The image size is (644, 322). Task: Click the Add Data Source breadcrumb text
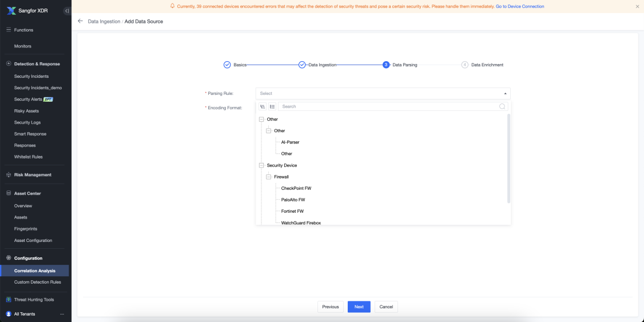click(x=144, y=21)
